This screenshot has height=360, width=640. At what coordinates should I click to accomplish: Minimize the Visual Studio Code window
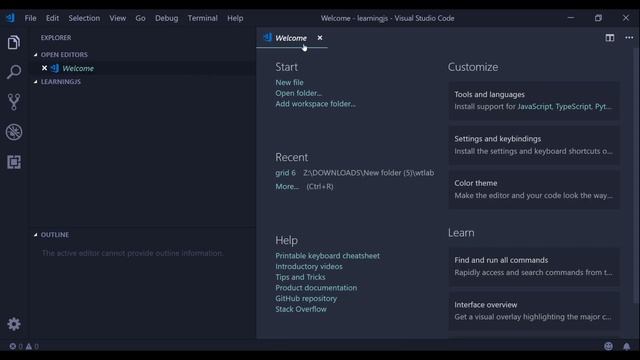571,18
